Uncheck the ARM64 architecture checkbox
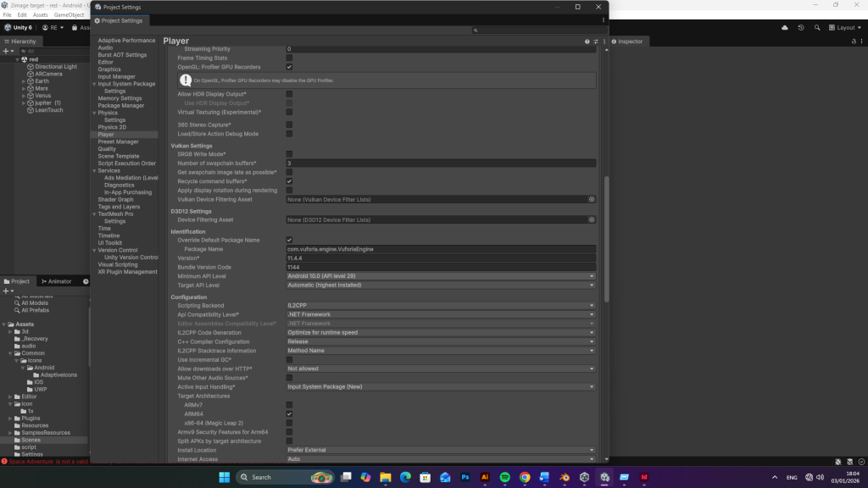The height and width of the screenshot is (488, 868). [x=289, y=413]
